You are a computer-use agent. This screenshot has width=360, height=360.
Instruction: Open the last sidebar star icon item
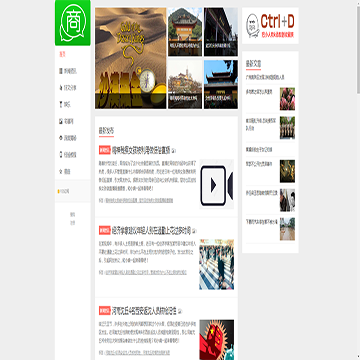pos(60,172)
